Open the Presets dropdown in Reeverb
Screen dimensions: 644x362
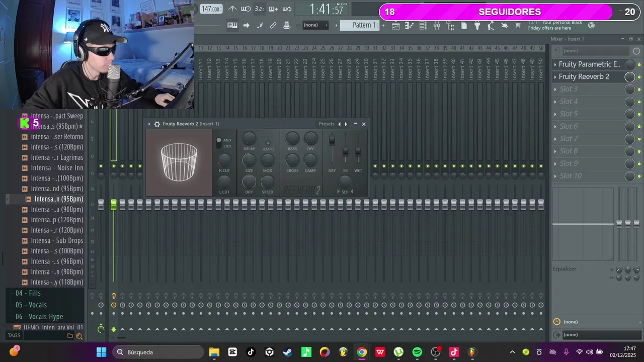326,124
